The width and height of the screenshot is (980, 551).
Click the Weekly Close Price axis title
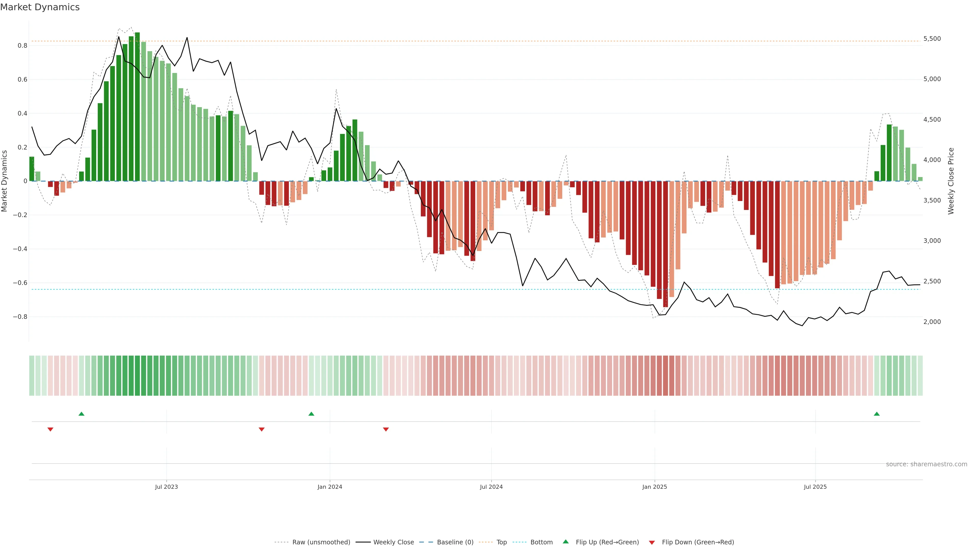(x=951, y=181)
